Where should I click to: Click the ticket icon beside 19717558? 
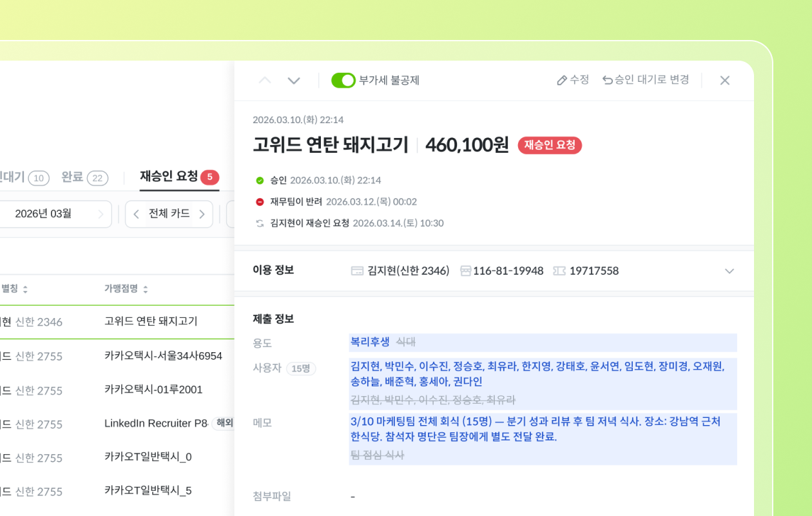(x=559, y=271)
